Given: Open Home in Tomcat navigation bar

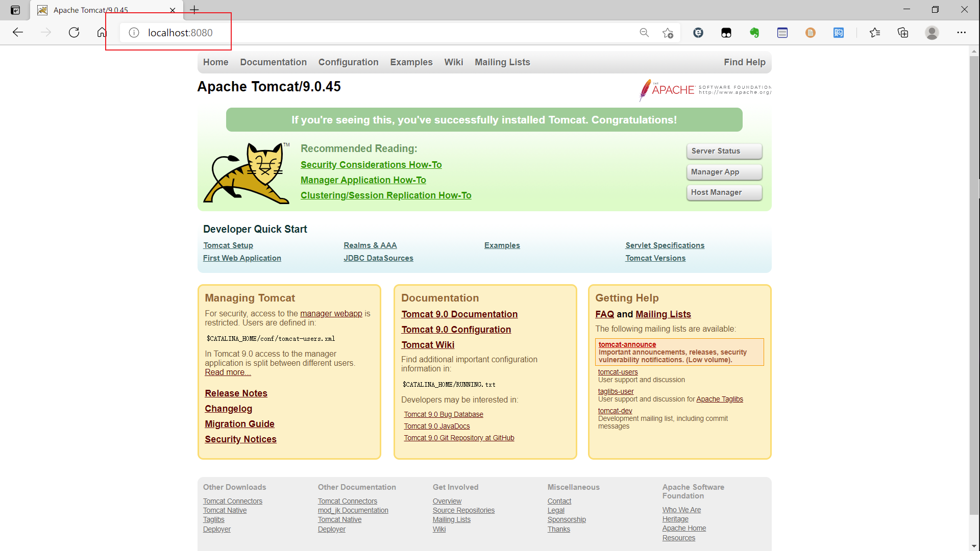Looking at the screenshot, I should (x=216, y=62).
